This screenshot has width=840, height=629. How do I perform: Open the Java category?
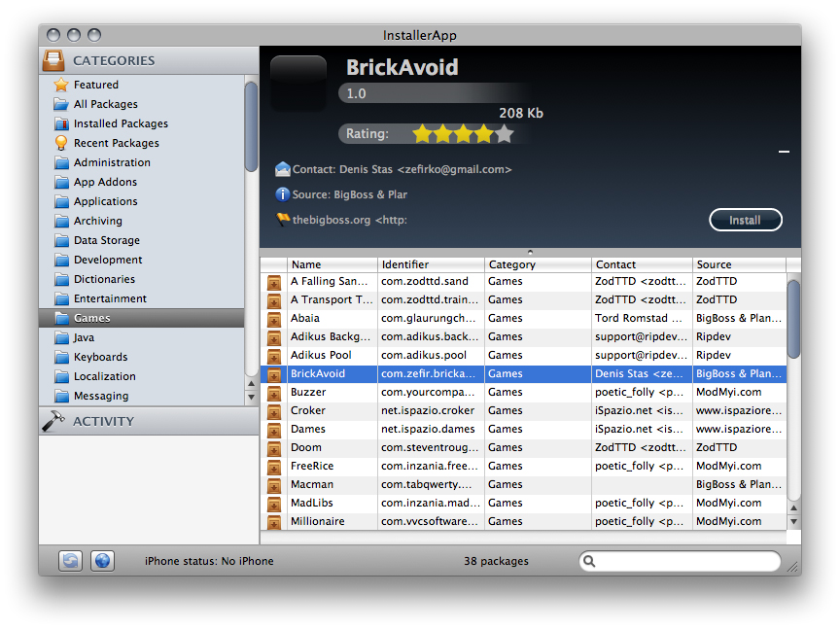(141, 337)
